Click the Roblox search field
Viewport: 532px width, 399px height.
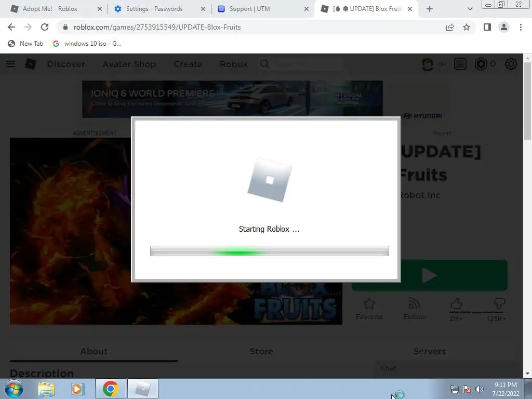click(301, 64)
